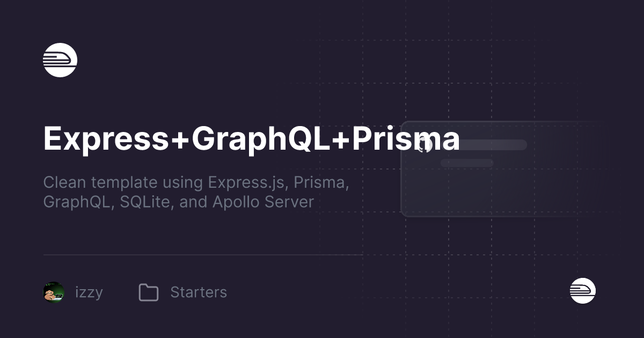Open the Starters category label

(199, 292)
